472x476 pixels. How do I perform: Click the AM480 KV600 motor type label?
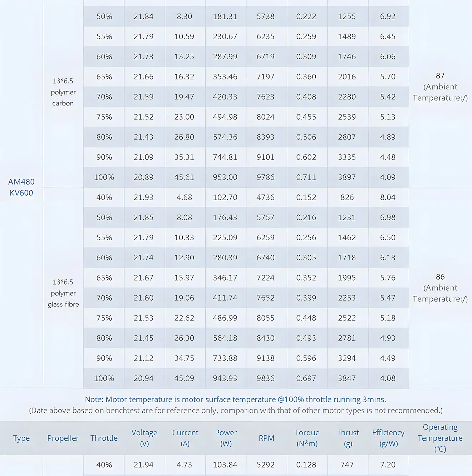tap(21, 187)
